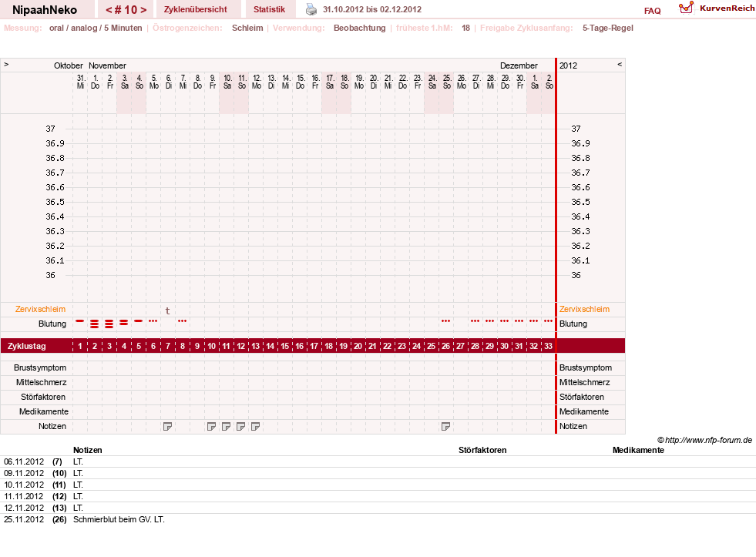Click the Zervixschleim label on the right
Viewport: 756px width, 557px height.
[584, 310]
